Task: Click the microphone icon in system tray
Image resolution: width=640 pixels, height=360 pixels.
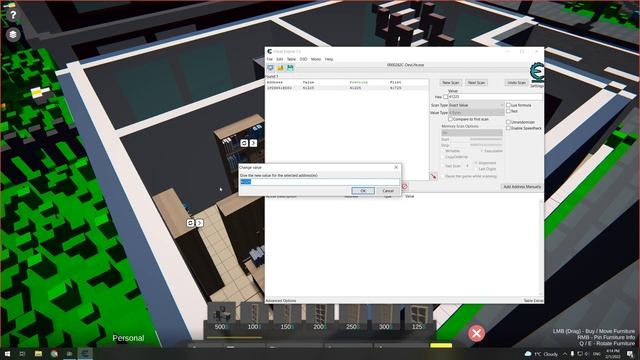Action: point(572,353)
